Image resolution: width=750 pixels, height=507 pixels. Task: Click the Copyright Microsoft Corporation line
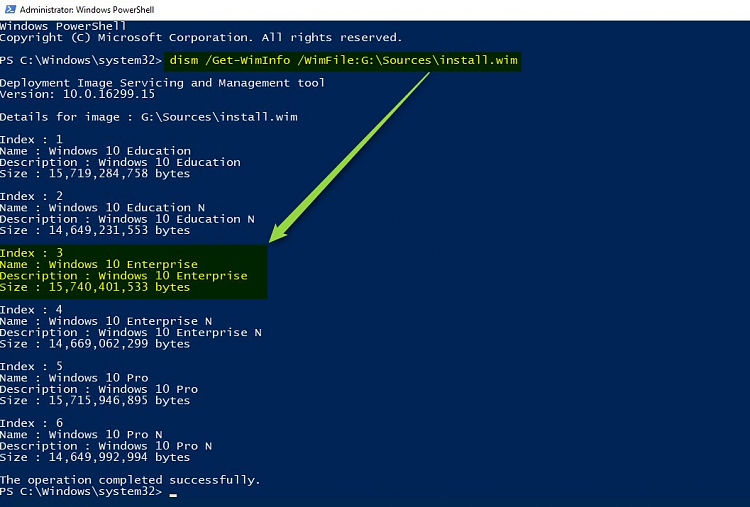(x=201, y=37)
